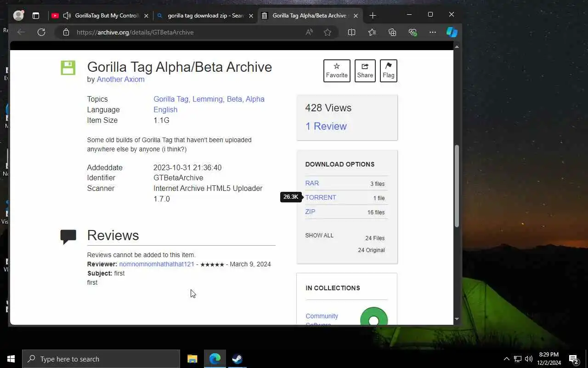Show hidden system tray icons
The width and height of the screenshot is (588, 368).
point(506,359)
